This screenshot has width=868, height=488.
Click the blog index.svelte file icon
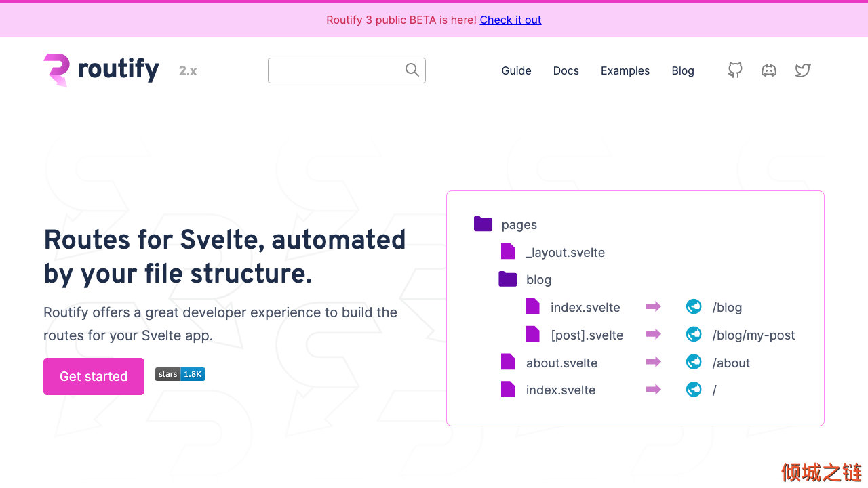532,306
